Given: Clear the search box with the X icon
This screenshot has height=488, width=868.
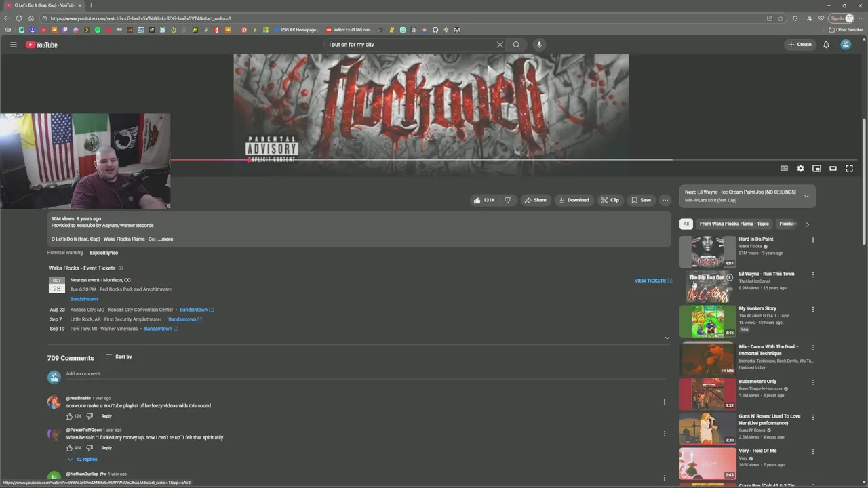Looking at the screenshot, I should (500, 45).
